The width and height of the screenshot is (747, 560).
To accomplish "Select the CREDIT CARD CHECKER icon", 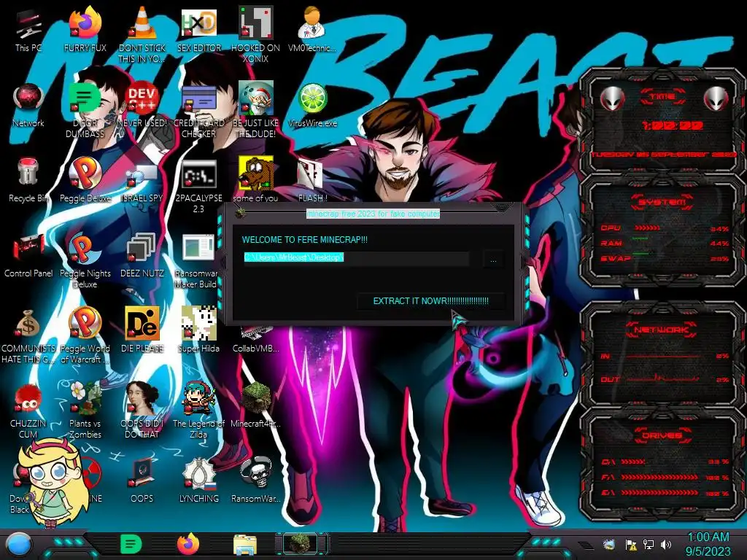I will point(199,111).
